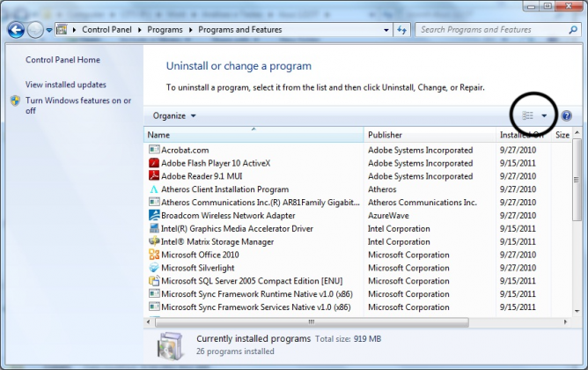The height and width of the screenshot is (370, 588).
Task: Click the 9/27/2010 date for Acrobat.com
Action: (x=518, y=150)
